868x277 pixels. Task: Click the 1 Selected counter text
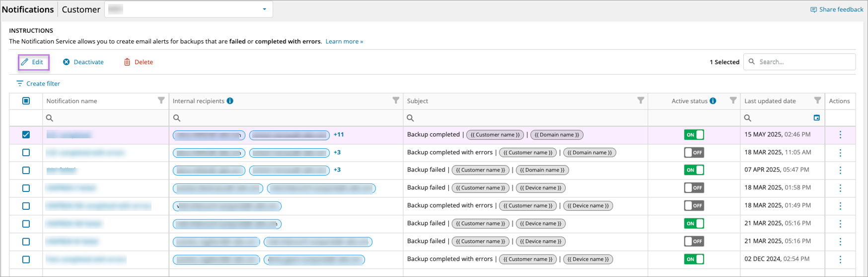pyautogui.click(x=724, y=62)
